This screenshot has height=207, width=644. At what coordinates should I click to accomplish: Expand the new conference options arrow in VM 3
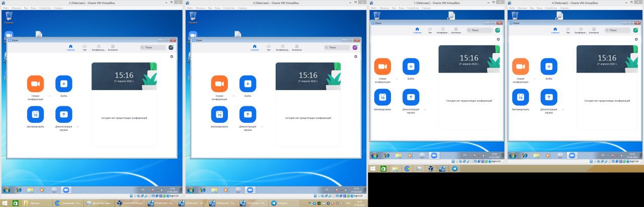click(x=233, y=96)
